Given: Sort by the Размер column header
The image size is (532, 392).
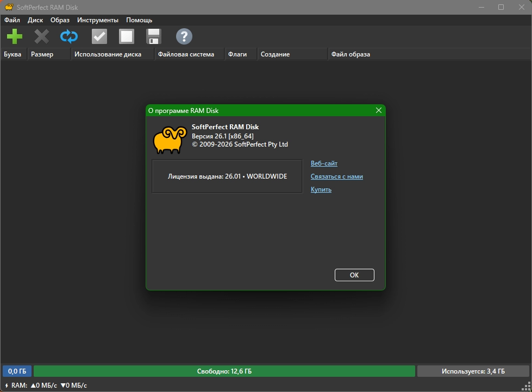Looking at the screenshot, I should pos(48,54).
